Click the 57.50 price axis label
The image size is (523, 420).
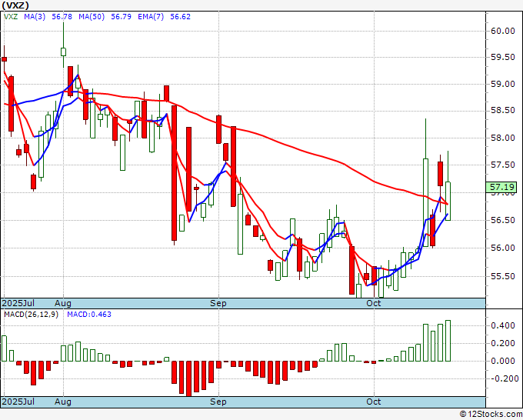click(503, 165)
